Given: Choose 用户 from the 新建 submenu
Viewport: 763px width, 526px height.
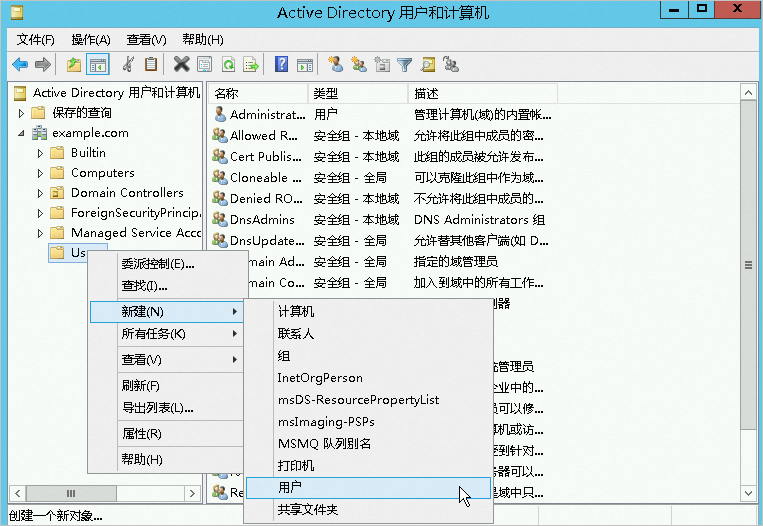Looking at the screenshot, I should [x=368, y=488].
